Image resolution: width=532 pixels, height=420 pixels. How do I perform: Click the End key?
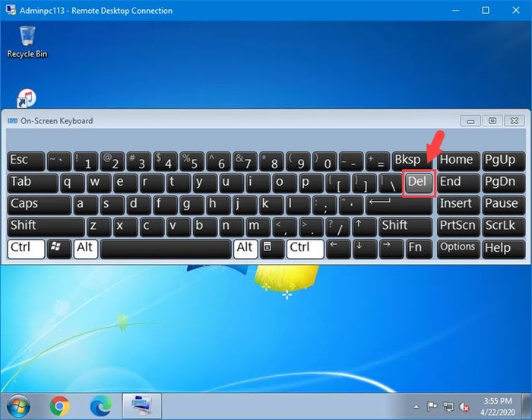(x=458, y=183)
